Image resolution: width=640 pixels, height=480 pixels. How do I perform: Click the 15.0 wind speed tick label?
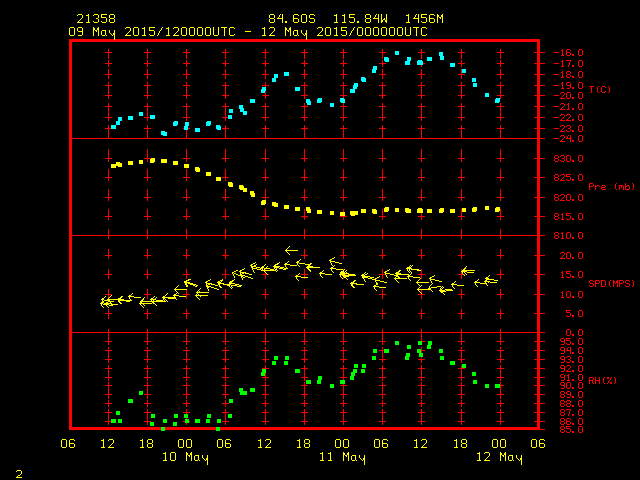(571, 275)
